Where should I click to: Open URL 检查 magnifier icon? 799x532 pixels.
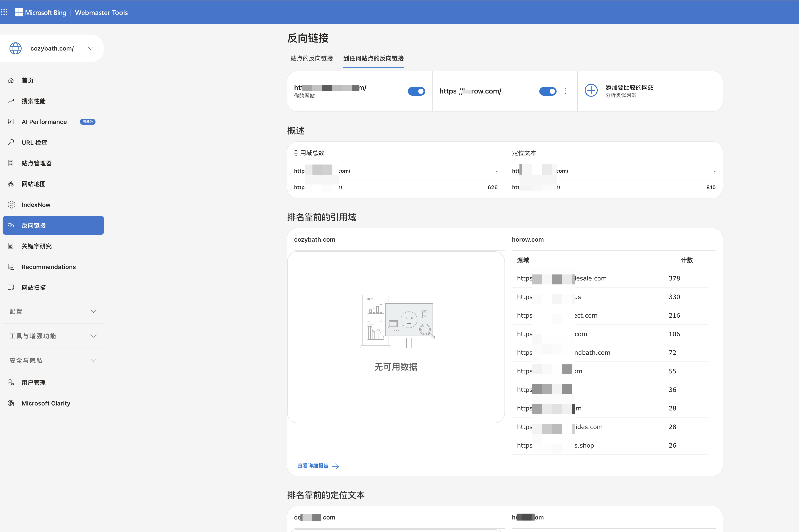coord(11,142)
